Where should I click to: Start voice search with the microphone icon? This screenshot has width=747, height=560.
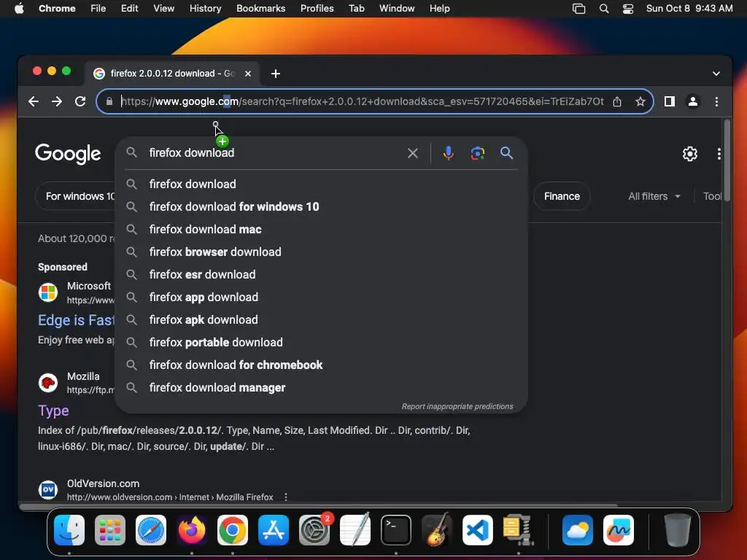click(x=449, y=153)
